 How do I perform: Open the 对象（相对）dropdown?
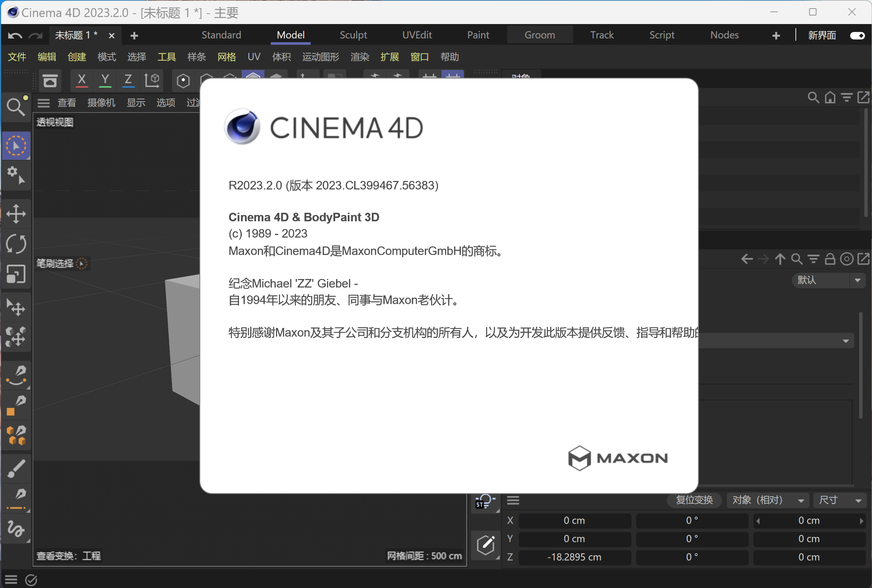point(767,500)
